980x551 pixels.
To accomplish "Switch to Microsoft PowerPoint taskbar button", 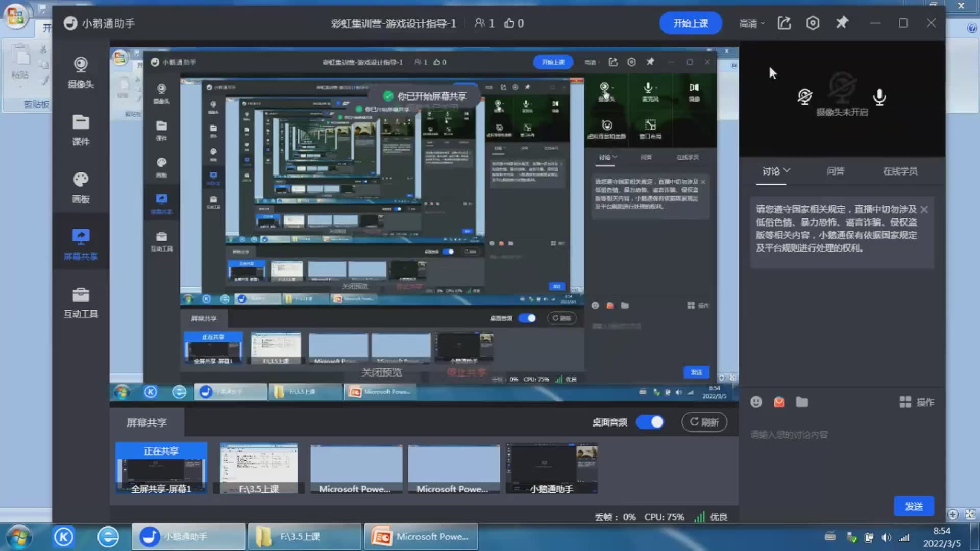I will click(421, 537).
